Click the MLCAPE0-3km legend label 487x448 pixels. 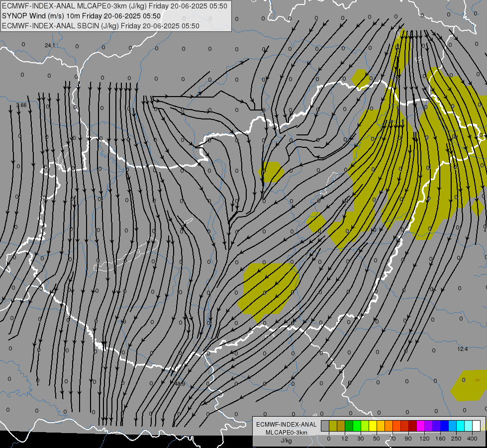[287, 433]
